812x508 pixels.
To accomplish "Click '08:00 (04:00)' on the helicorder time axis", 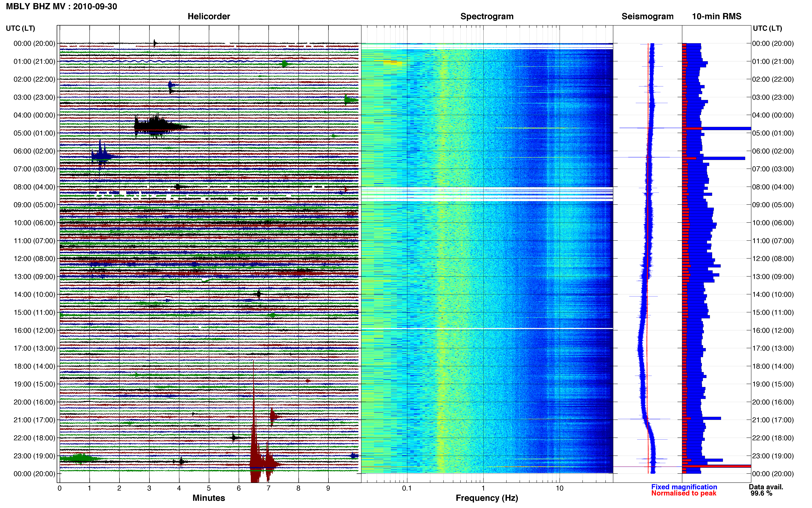I will 34,187.
